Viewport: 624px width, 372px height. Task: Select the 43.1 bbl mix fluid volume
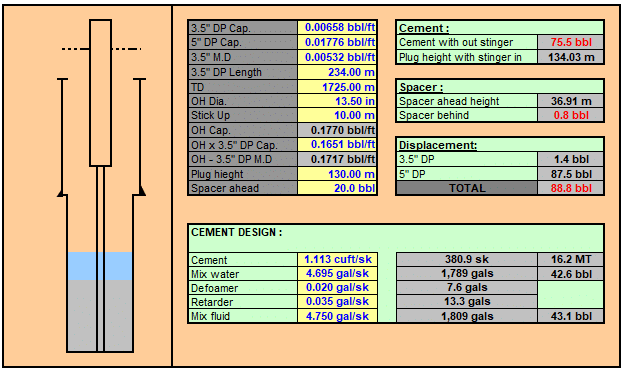point(571,316)
